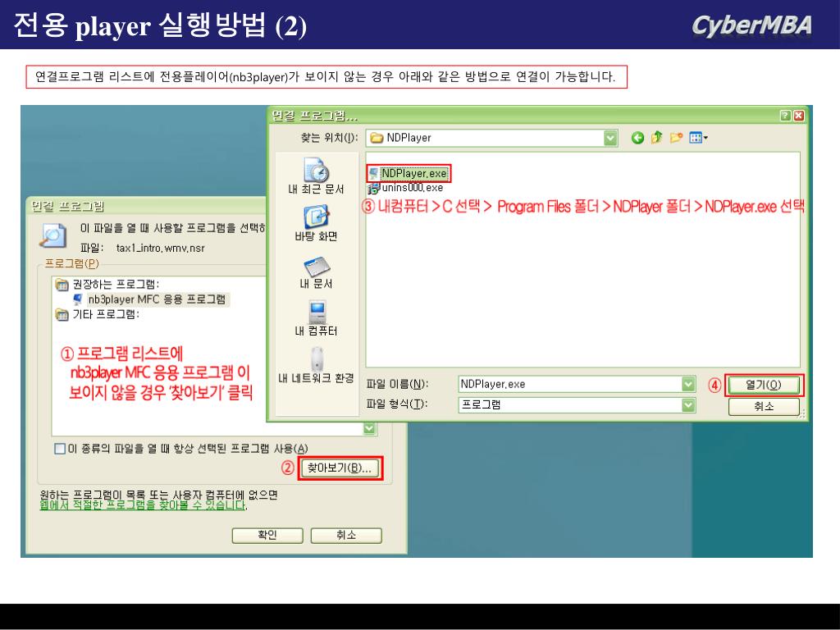The height and width of the screenshot is (630, 840).
Task: Click the Other Programs (기타 프로그램) group
Action: 98,314
